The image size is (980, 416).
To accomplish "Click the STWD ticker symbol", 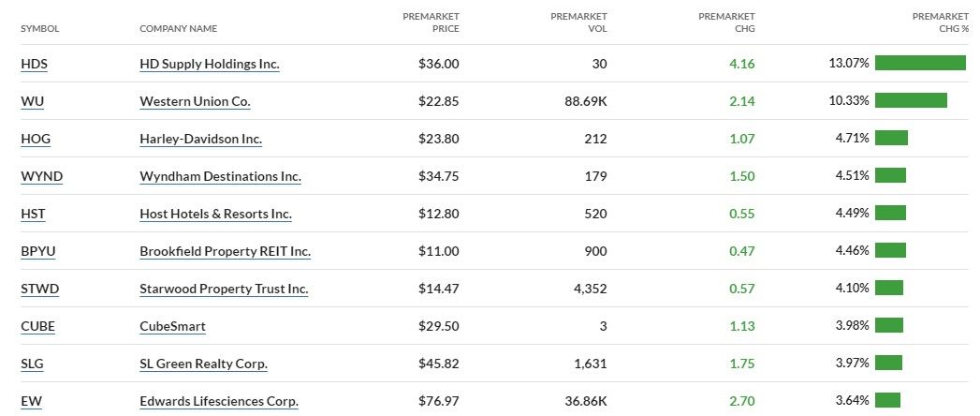I will point(39,289).
